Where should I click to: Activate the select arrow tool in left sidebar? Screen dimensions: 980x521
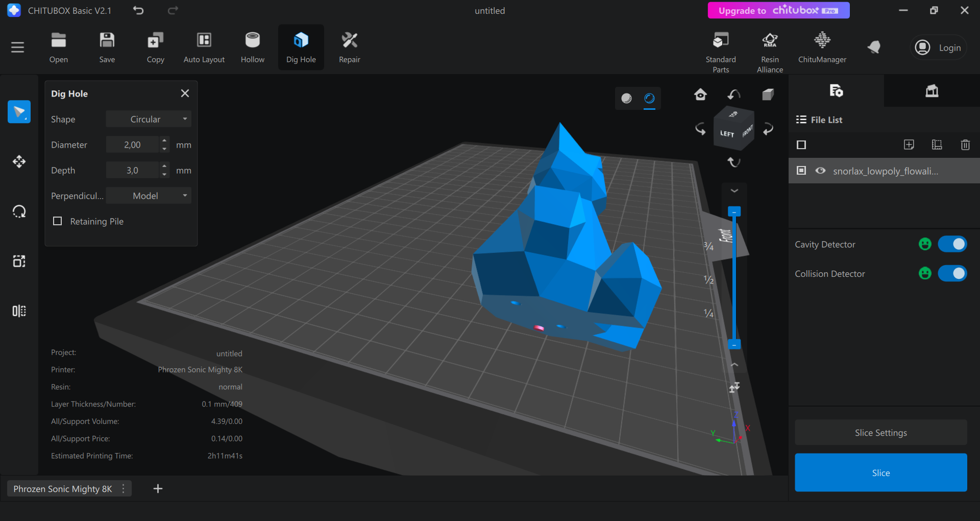tap(19, 112)
